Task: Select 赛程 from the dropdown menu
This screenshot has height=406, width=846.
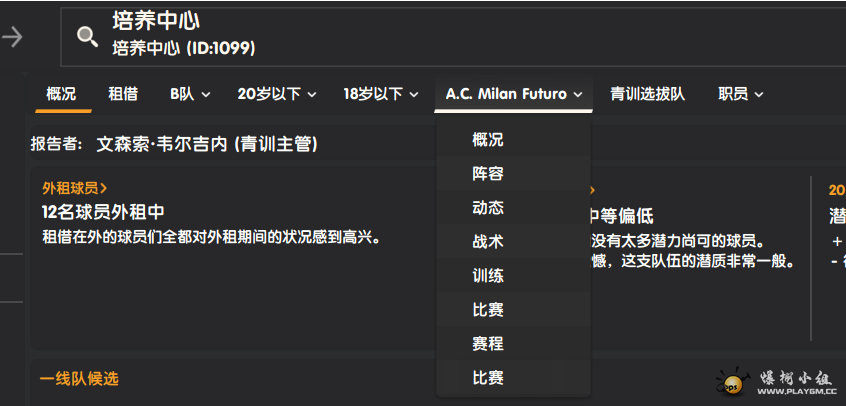Action: coord(488,344)
